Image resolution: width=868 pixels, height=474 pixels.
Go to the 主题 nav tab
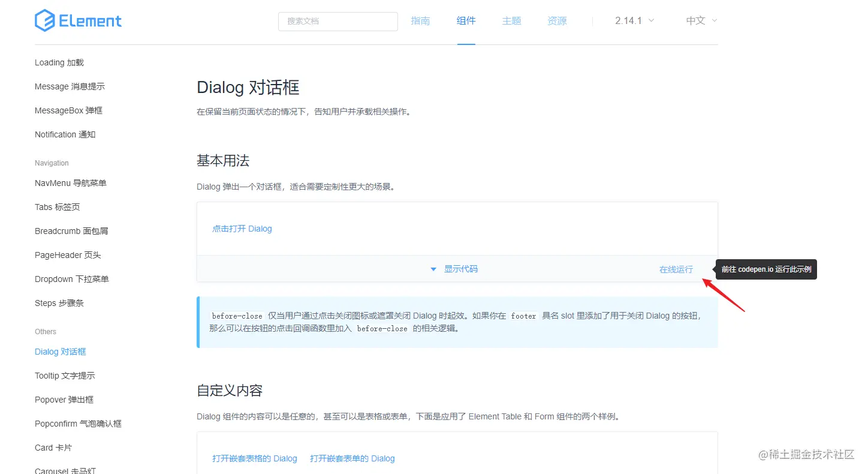pyautogui.click(x=511, y=20)
